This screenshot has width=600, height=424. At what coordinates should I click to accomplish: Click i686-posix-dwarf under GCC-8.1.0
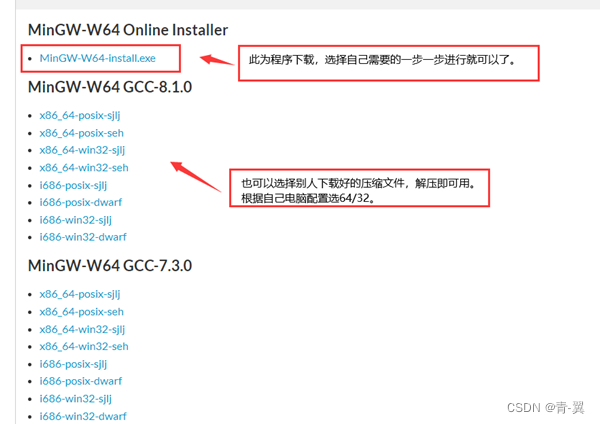pyautogui.click(x=80, y=202)
